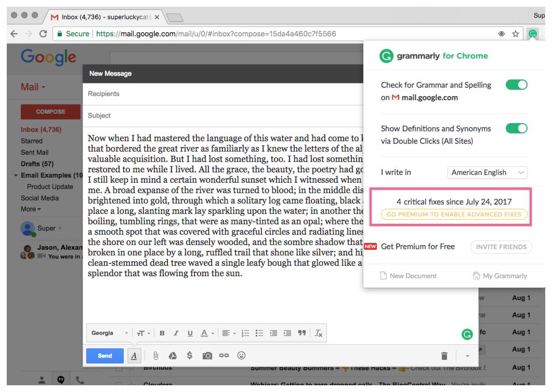Viewport: 552px width, 392px height.
Task: Close the Inbox browser tab
Action: 156,17
